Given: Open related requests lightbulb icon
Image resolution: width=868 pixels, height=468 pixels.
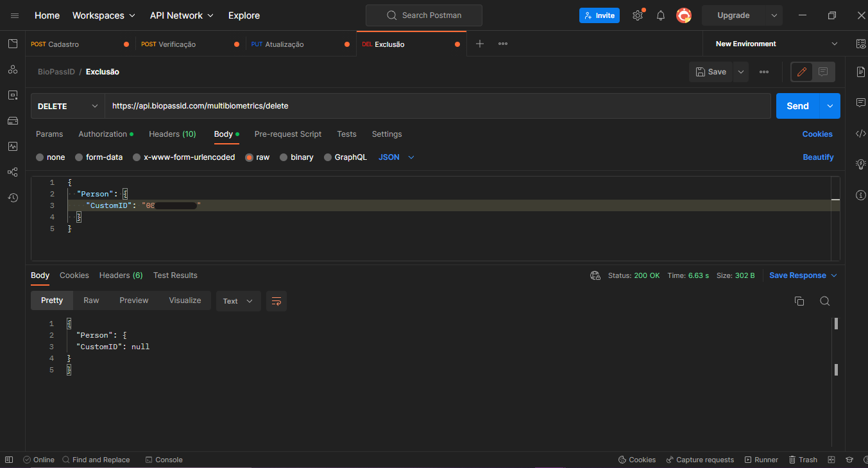Looking at the screenshot, I should tap(861, 164).
